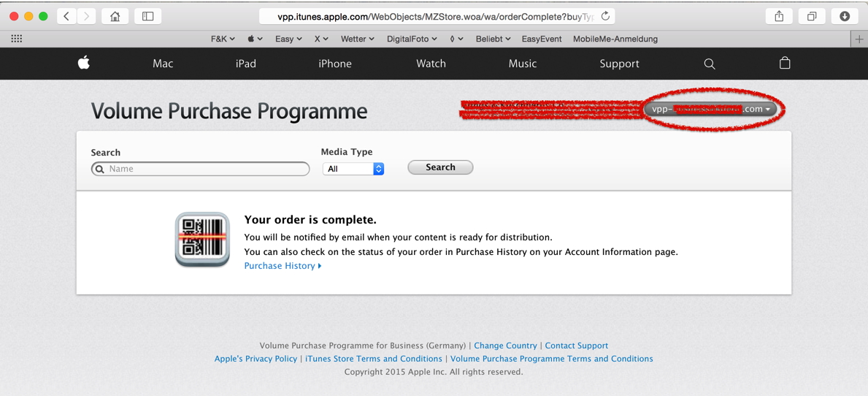The height and width of the screenshot is (396, 868).
Task: Expand the F&K bookmarks folder
Action: tap(223, 39)
